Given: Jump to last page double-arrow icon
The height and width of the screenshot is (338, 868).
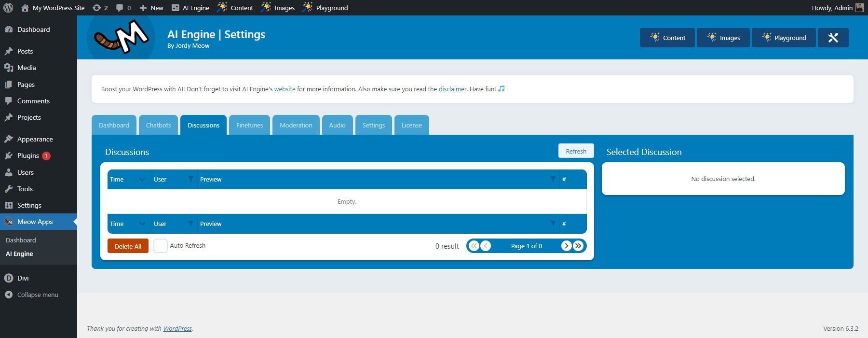Looking at the screenshot, I should pos(578,246).
